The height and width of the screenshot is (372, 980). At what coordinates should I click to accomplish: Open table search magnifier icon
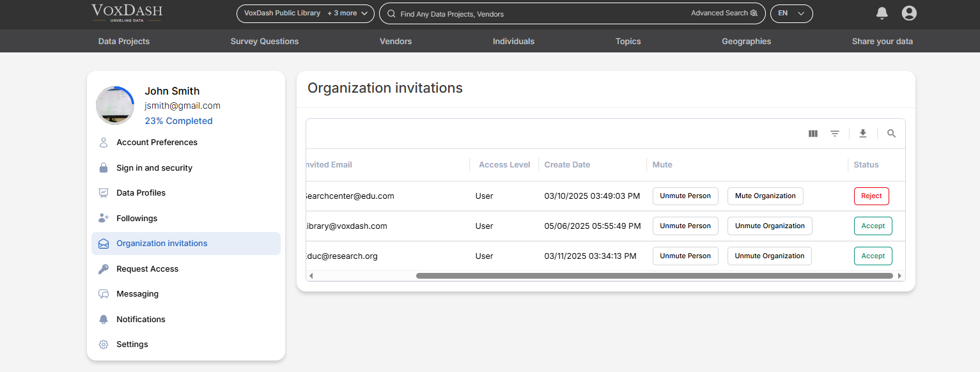pyautogui.click(x=892, y=134)
